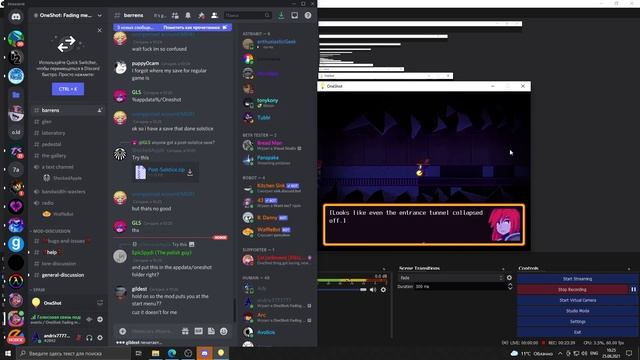Image resolution: width=640 pixels, height=360 pixels.
Task: Click Stop Recording in OBS
Action: [x=572, y=289]
